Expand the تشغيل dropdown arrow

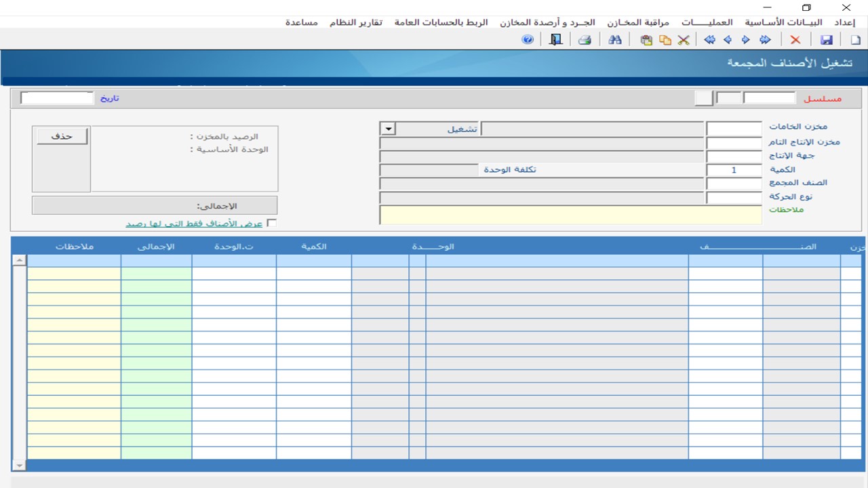coord(388,129)
